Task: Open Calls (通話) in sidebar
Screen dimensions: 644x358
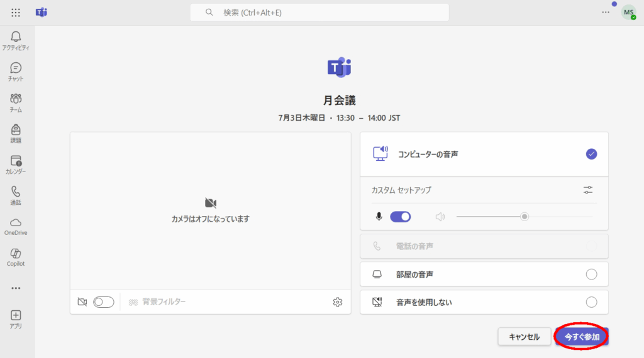Action: [16, 195]
